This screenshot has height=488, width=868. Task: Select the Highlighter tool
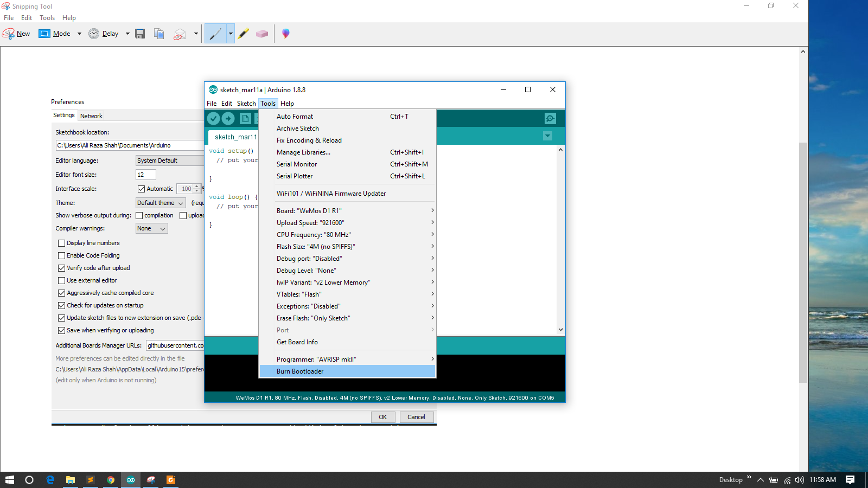point(244,34)
